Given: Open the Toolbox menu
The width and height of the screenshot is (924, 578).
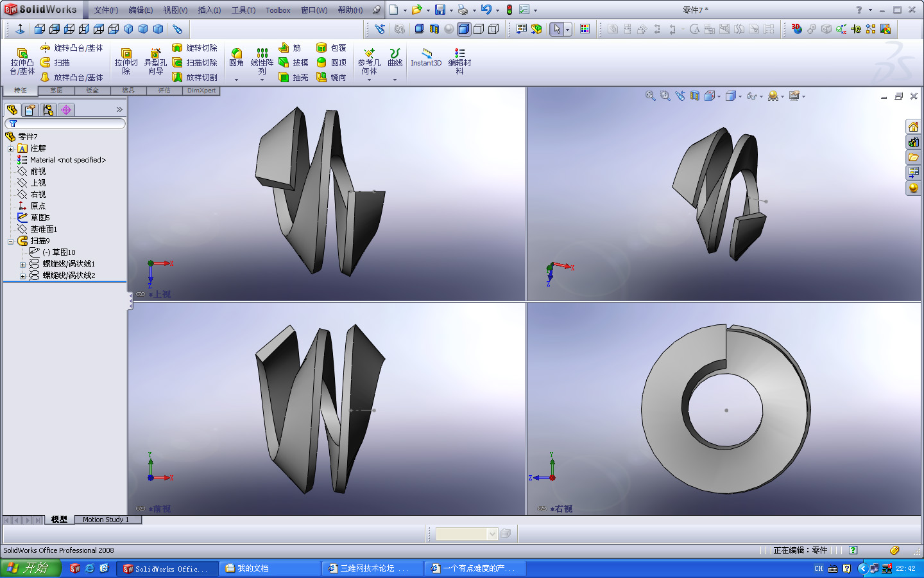Looking at the screenshot, I should (278, 10).
